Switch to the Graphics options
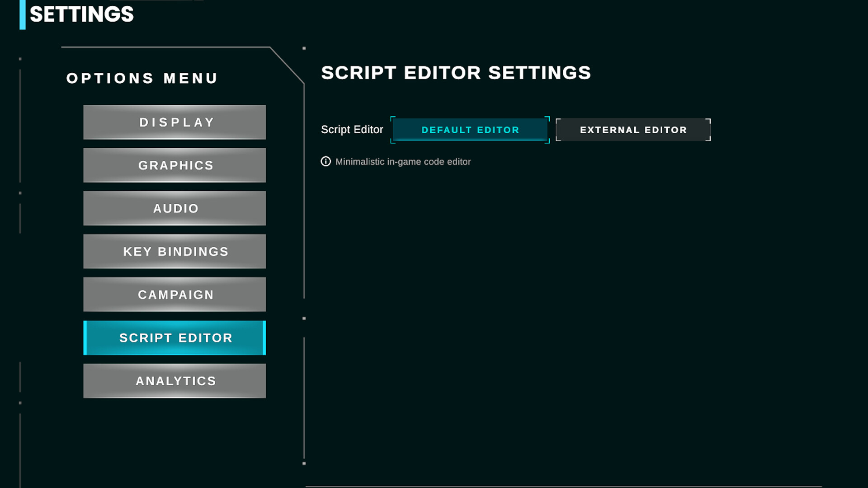 click(174, 165)
